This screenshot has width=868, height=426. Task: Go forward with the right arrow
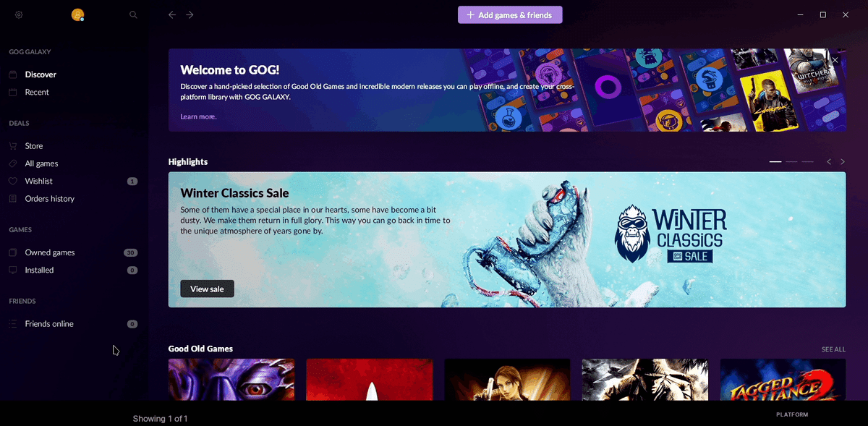[x=190, y=14]
